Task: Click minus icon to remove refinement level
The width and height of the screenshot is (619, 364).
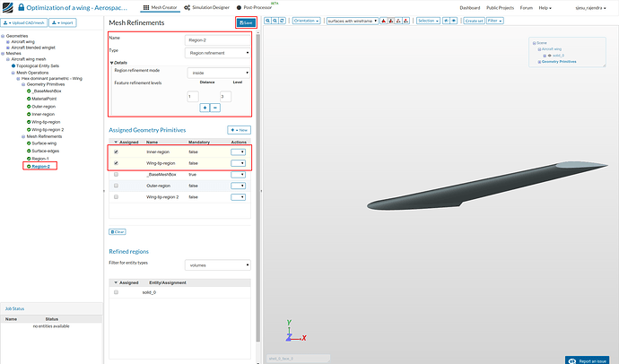Action: [x=215, y=108]
